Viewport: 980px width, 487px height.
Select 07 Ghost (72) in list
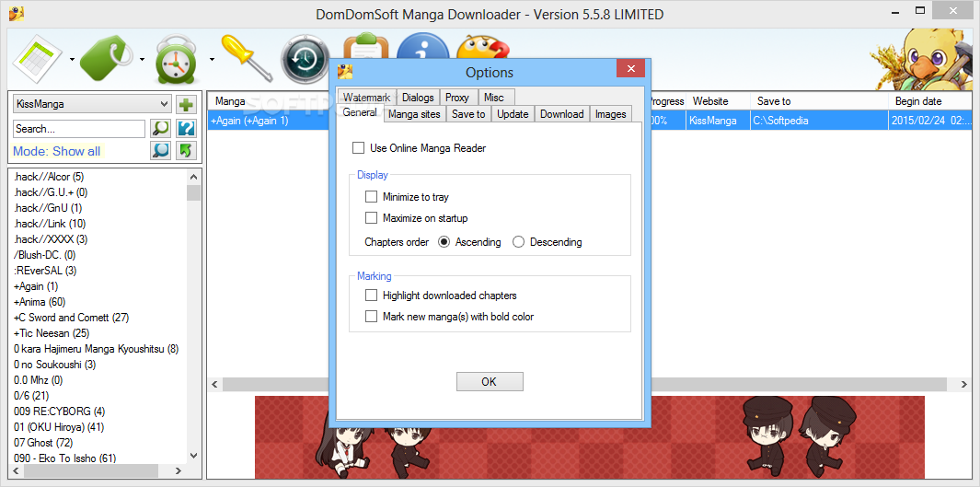[x=43, y=443]
